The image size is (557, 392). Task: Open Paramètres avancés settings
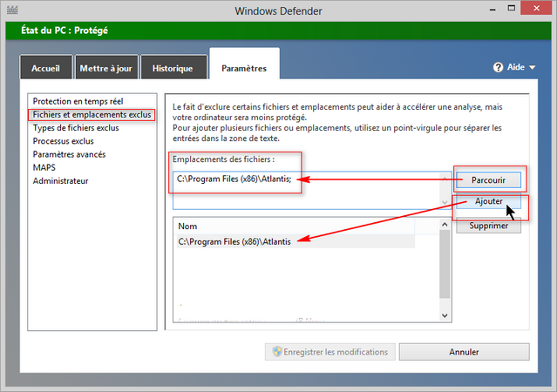click(69, 154)
